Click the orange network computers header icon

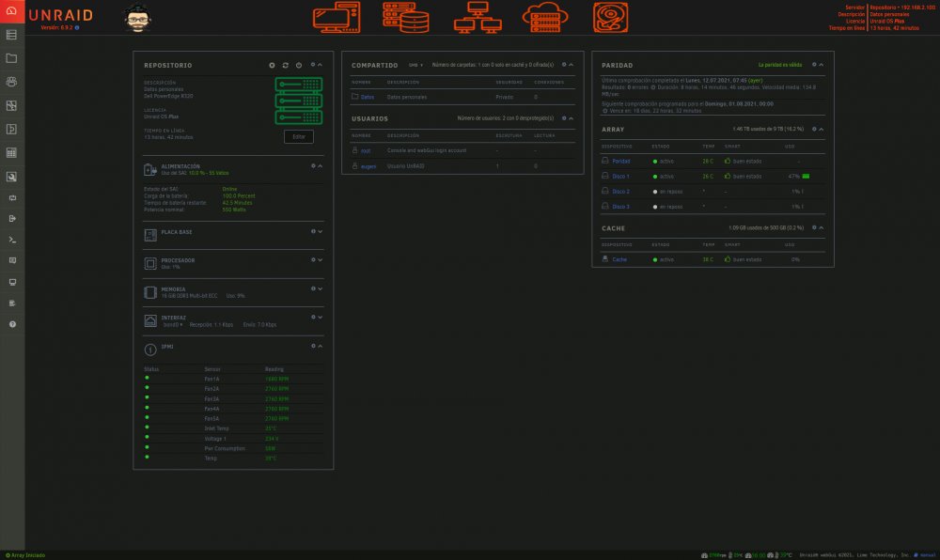click(x=478, y=17)
